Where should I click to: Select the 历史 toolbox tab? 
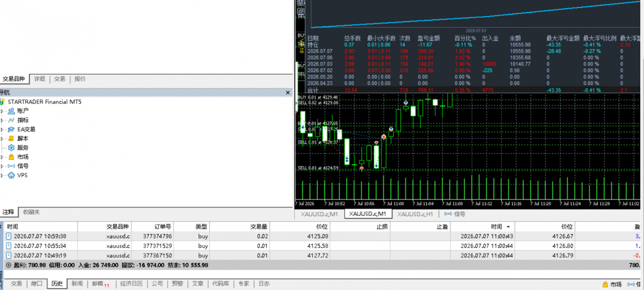pyautogui.click(x=56, y=284)
